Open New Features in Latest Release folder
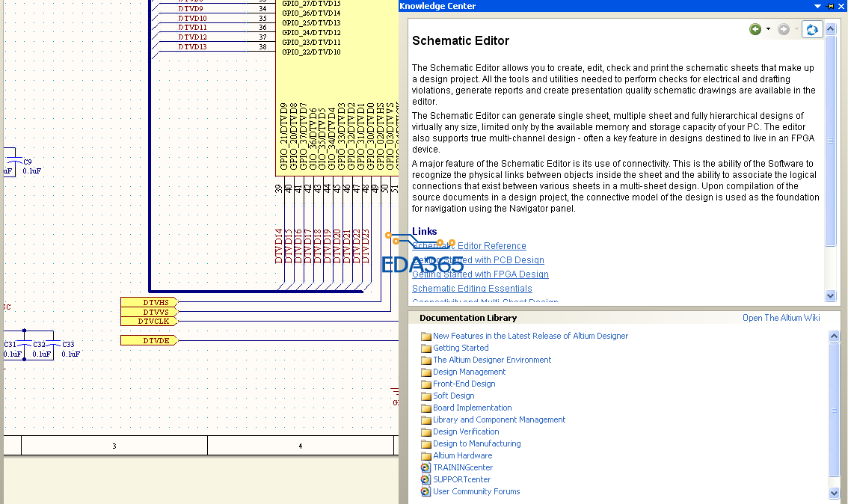This screenshot has height=504, width=848. tap(530, 336)
